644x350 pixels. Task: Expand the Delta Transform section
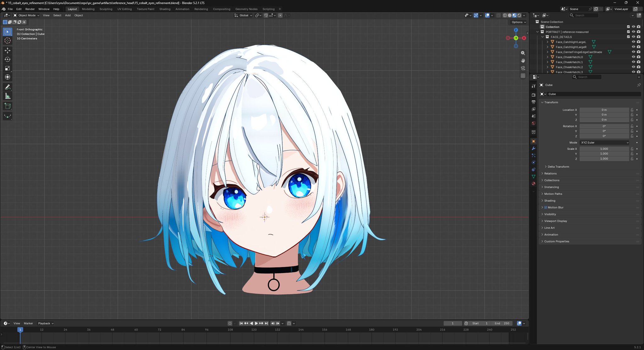558,167
